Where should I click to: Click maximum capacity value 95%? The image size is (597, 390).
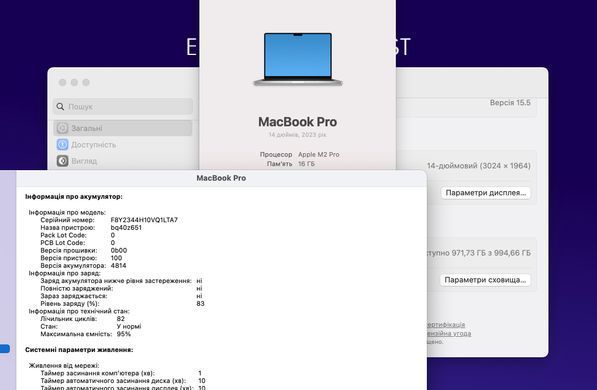[x=123, y=334]
